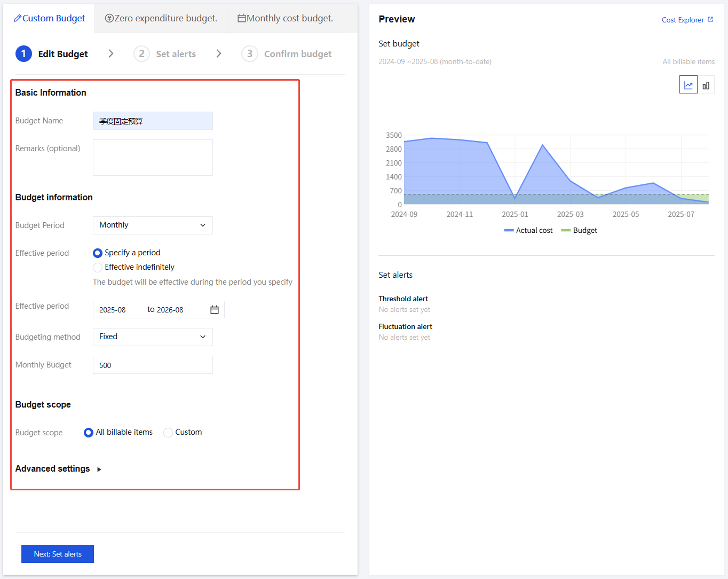
Task: Select the Effective indefinitely radio option
Action: [x=98, y=268]
